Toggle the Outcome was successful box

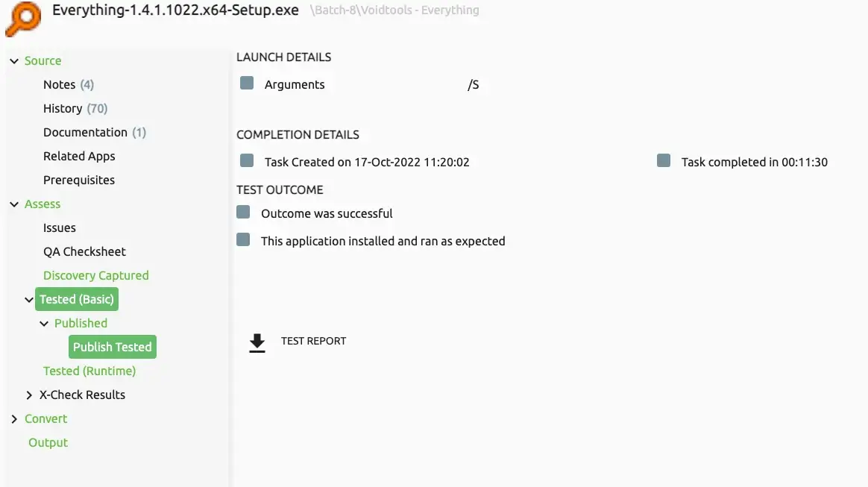pyautogui.click(x=243, y=212)
